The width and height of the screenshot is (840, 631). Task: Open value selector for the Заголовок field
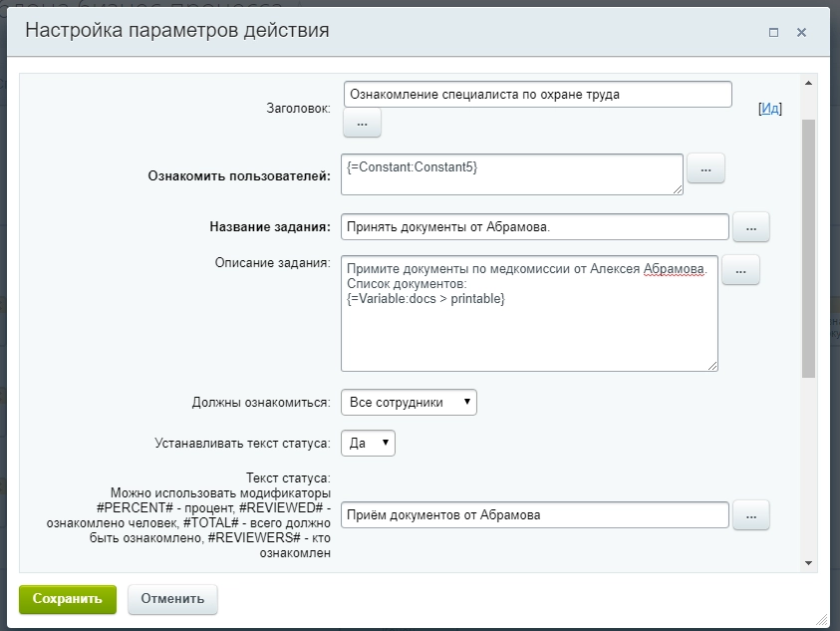[361, 123]
